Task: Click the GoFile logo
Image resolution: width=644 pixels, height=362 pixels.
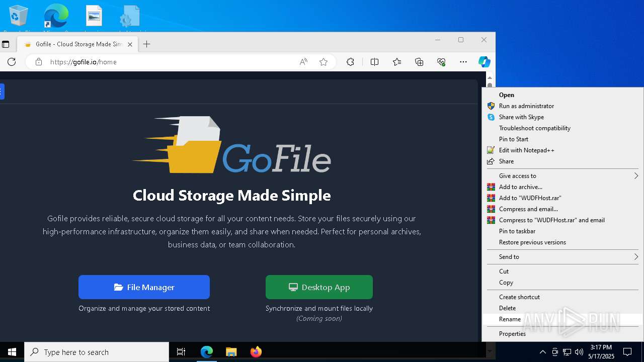Action: coord(231,145)
